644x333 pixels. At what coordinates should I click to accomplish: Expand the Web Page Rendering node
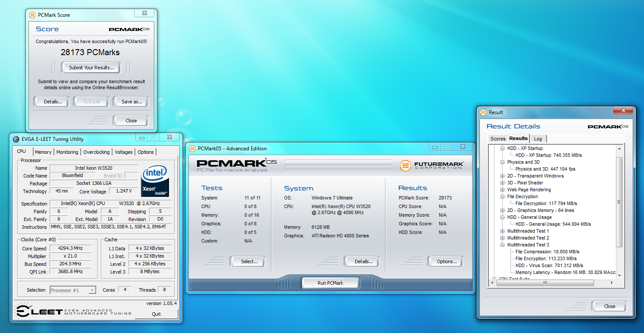(x=503, y=190)
